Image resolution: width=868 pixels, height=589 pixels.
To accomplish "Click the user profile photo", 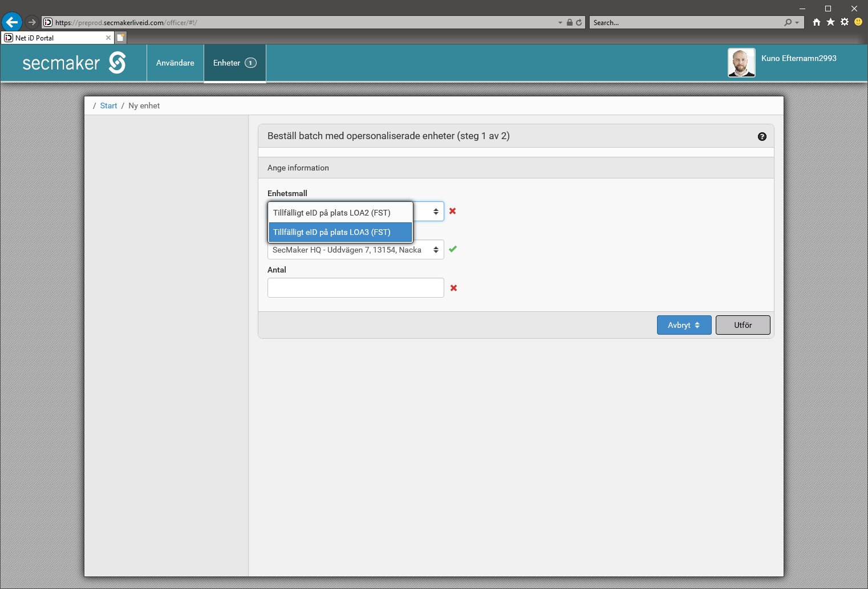I will click(741, 63).
